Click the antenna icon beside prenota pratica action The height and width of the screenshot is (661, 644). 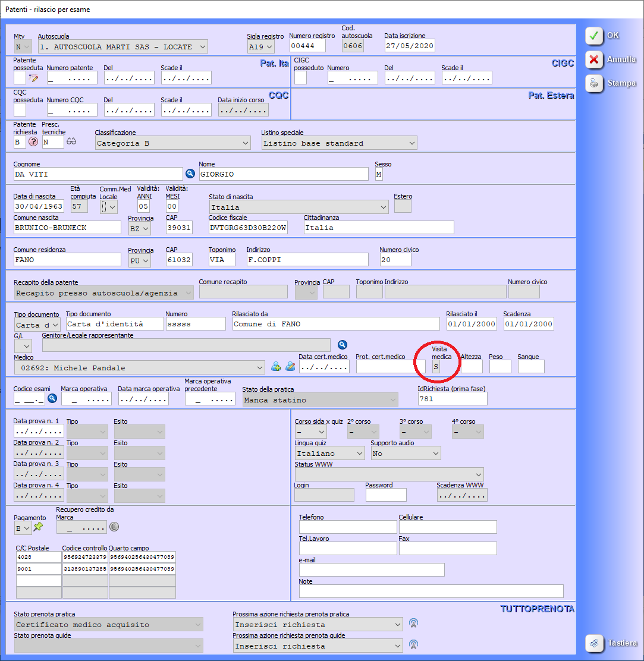pyautogui.click(x=414, y=624)
